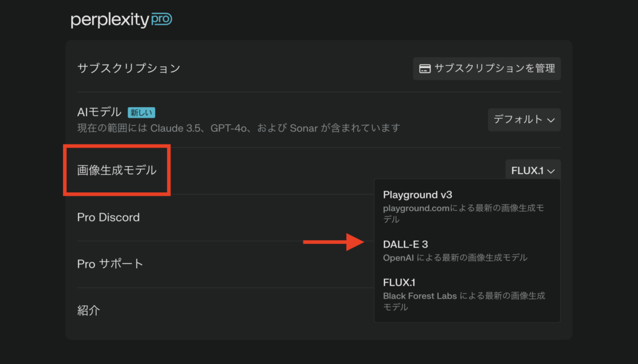This screenshot has width=638, height=364.
Task: Click the credit card icon in subscription button
Action: tap(425, 68)
